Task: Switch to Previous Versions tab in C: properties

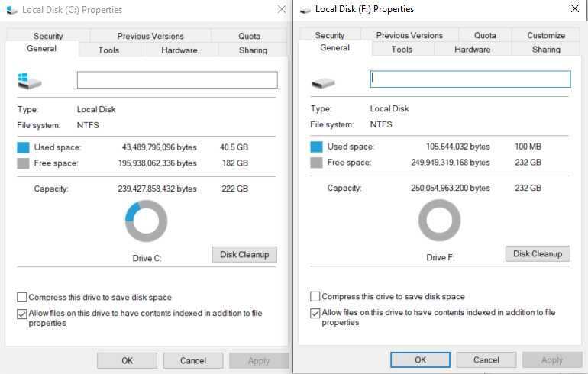Action: (x=150, y=36)
